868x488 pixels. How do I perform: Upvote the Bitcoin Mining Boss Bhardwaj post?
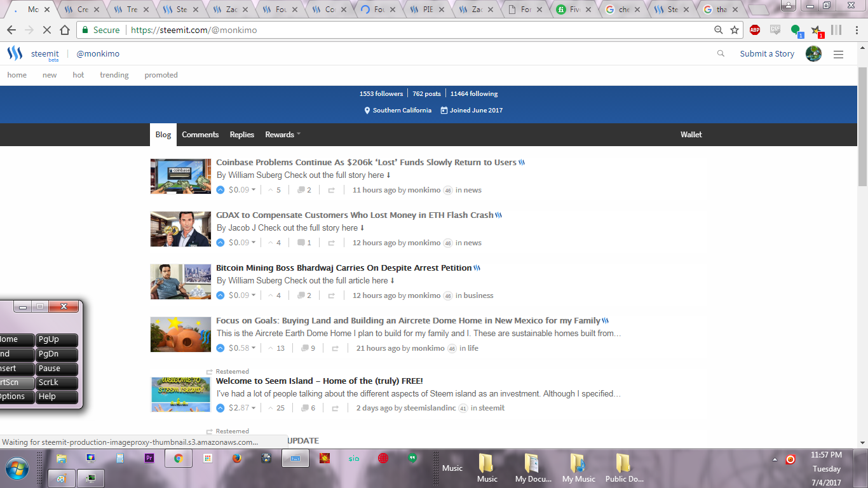220,295
